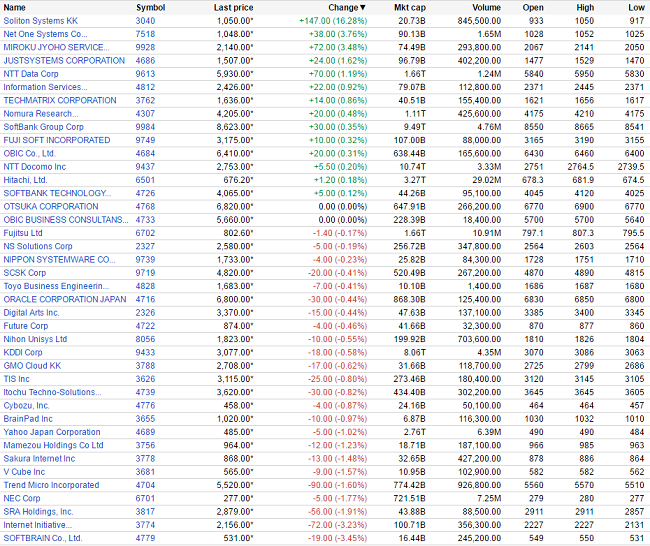The width and height of the screenshot is (650, 546).
Task: Open JUSTSYSTEMS CORPORATION link
Action: [x=64, y=61]
